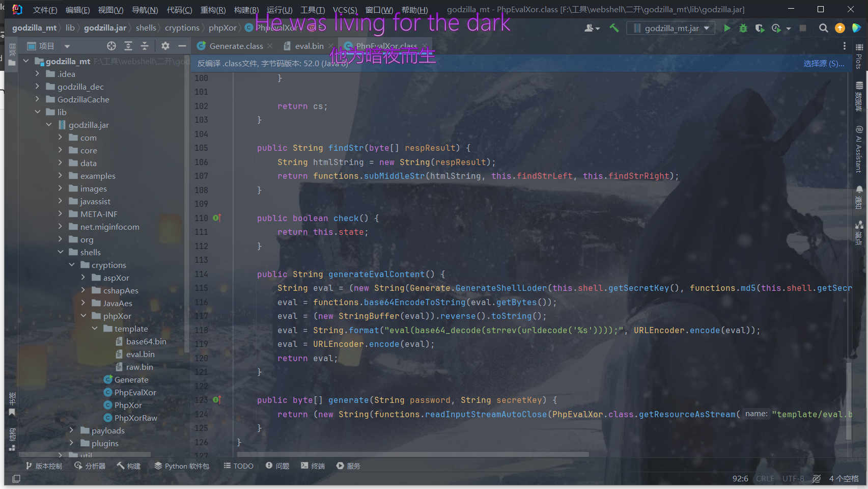
Task: Open the profiler options dropdown arrow
Action: [789, 29]
